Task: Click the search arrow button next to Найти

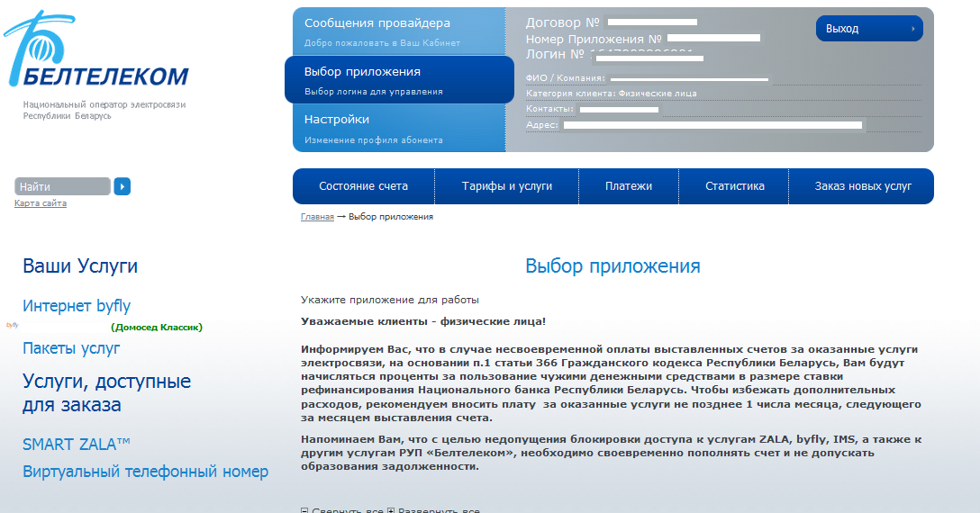Action: [122, 186]
